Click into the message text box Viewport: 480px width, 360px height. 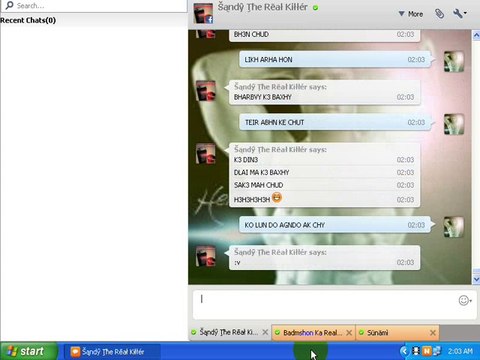[325, 304]
